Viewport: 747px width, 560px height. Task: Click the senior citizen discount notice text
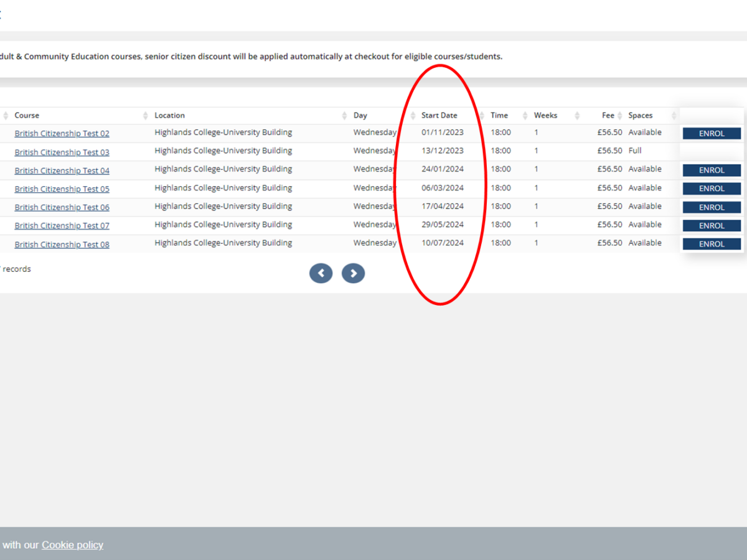point(251,57)
